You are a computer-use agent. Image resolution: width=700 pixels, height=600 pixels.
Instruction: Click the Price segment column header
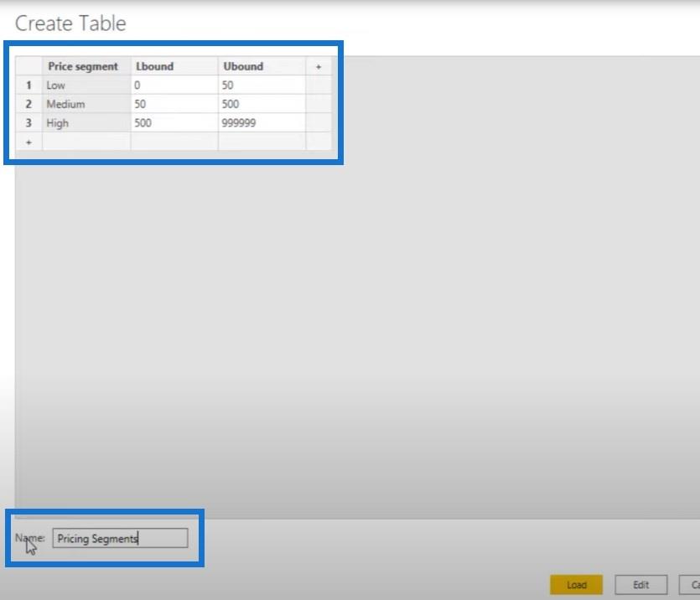pyautogui.click(x=86, y=66)
